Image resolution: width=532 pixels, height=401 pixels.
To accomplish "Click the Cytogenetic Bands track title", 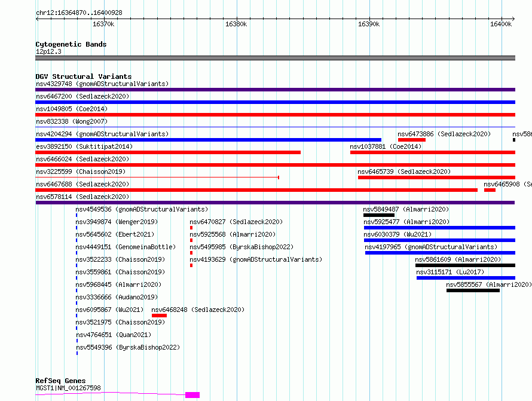I will tap(71, 44).
